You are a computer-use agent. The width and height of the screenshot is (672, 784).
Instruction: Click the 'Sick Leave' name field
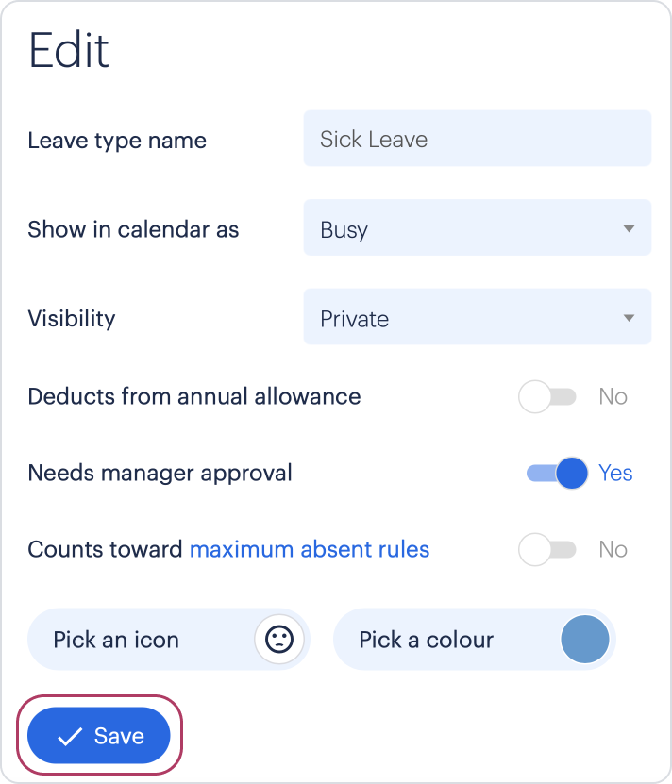pyautogui.click(x=478, y=138)
